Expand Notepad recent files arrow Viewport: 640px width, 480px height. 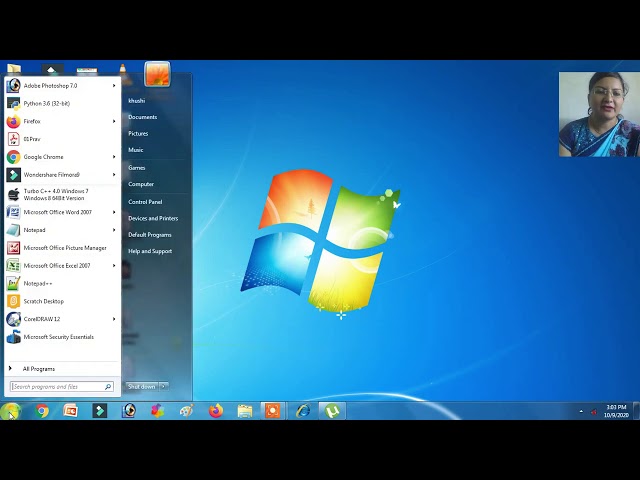coord(114,230)
